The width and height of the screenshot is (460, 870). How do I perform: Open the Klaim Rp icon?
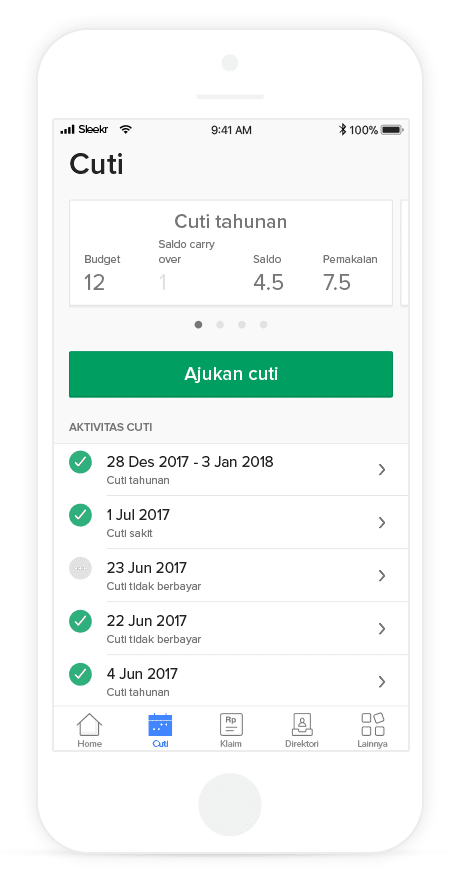click(x=231, y=725)
